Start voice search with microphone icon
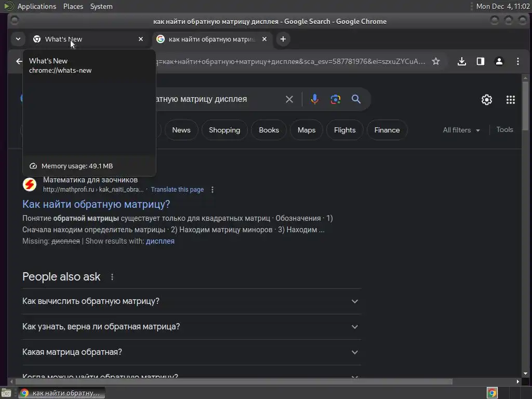 pyautogui.click(x=315, y=99)
